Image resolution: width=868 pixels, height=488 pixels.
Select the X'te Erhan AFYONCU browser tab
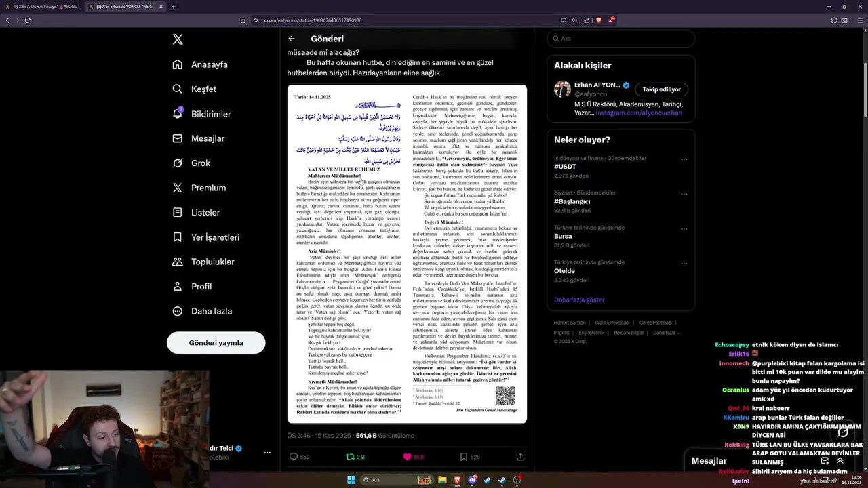coord(125,7)
